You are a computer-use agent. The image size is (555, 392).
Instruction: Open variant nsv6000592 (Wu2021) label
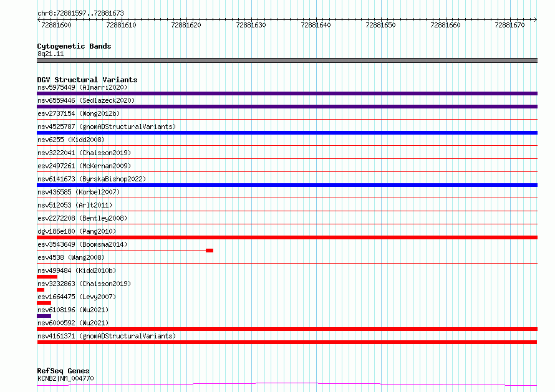coord(73,323)
